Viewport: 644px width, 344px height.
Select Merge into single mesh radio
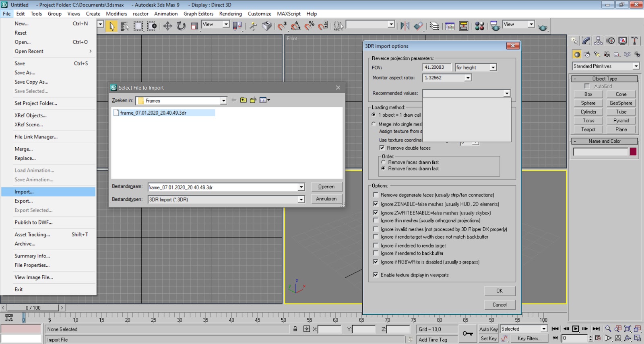374,124
